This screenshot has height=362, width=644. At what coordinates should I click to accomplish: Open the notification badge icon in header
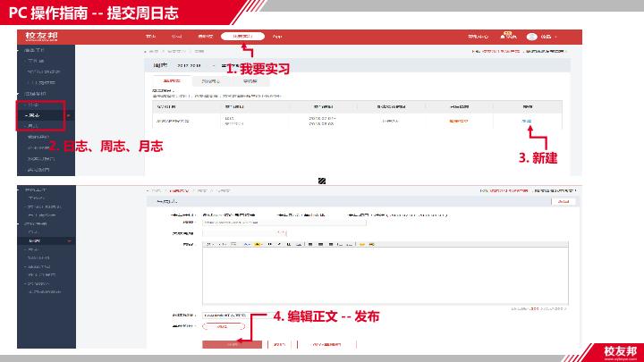[506, 36]
